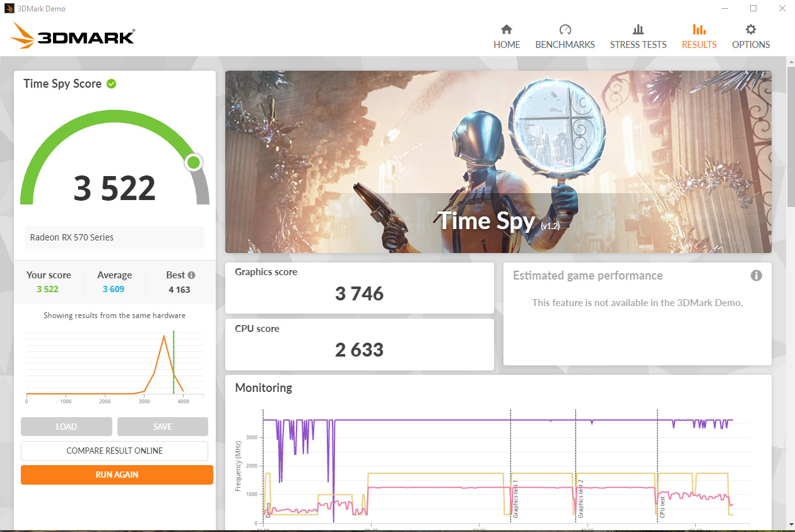The height and width of the screenshot is (532, 795).
Task: Click the CPU score value 2 633
Action: tap(359, 350)
